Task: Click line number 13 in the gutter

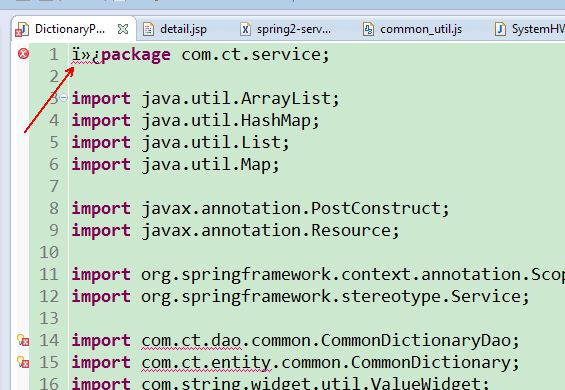Action: pos(49,318)
